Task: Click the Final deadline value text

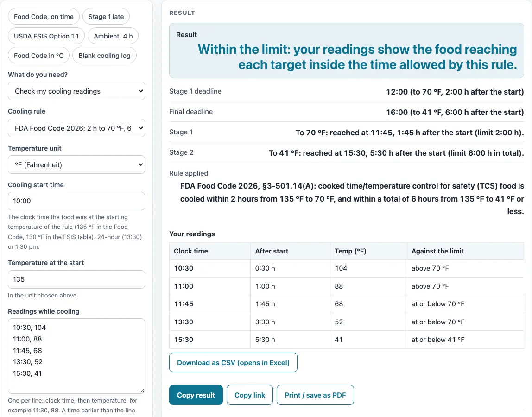Action: tap(455, 112)
